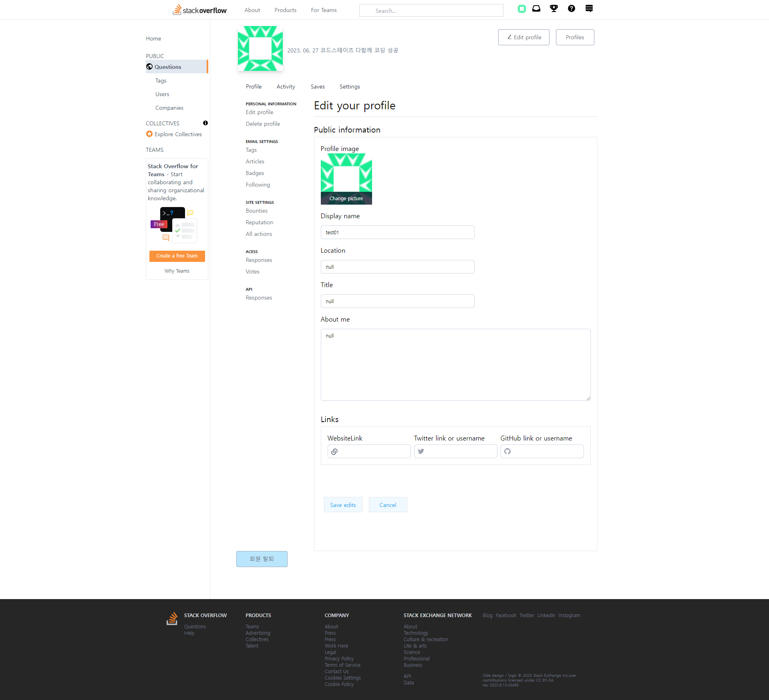Open the site switcher stack icon
The image size is (769, 700).
589,9
